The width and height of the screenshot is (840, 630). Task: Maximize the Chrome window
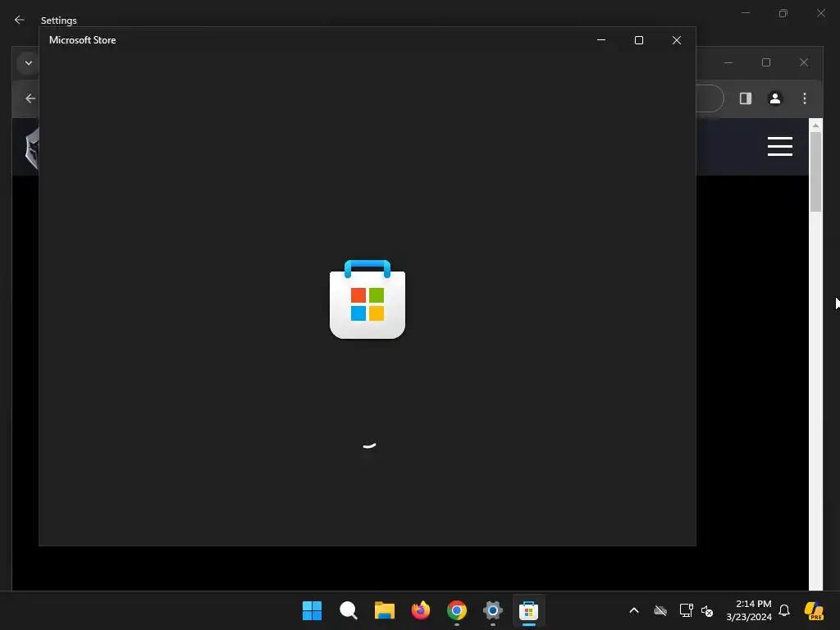click(x=766, y=62)
